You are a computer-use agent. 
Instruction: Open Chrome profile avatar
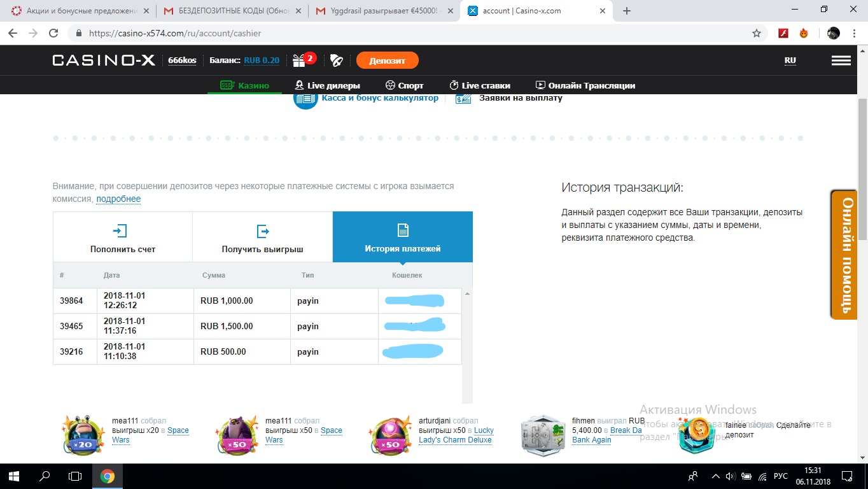834,33
